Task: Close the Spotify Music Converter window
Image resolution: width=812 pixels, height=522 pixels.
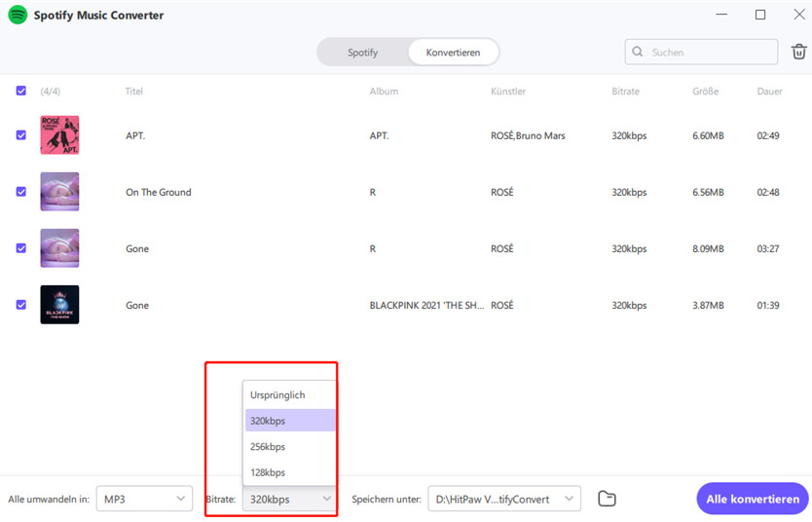Action: click(799, 15)
